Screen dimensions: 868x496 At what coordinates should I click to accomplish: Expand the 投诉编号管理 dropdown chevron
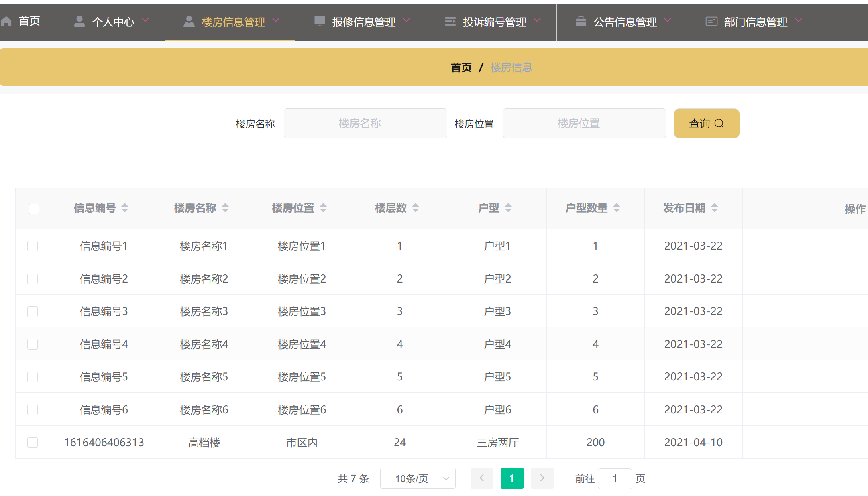tap(537, 20)
